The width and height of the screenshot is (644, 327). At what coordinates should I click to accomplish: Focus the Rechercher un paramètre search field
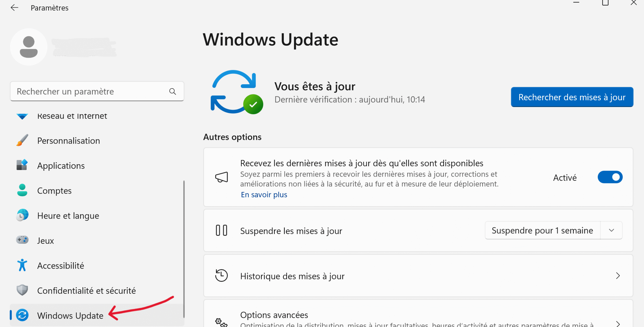pyautogui.click(x=91, y=92)
